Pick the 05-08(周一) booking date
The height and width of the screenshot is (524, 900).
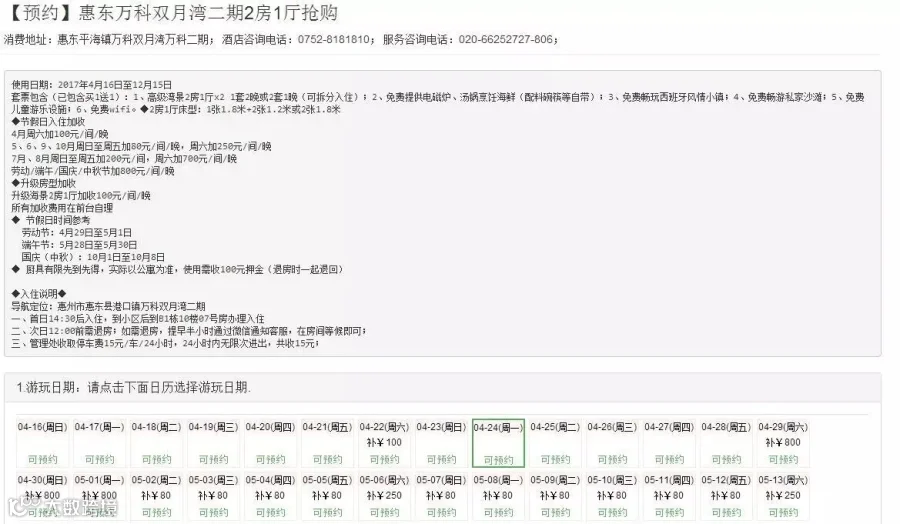point(498,496)
